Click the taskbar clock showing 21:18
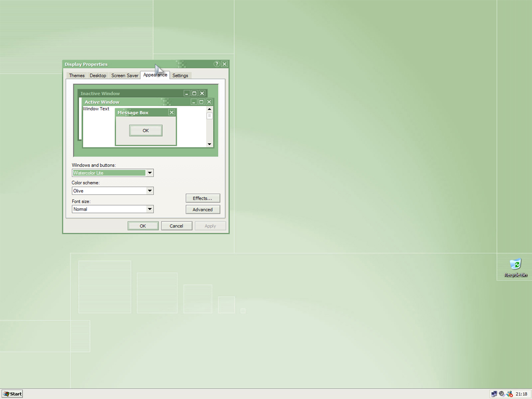This screenshot has width=532, height=399. point(521,394)
